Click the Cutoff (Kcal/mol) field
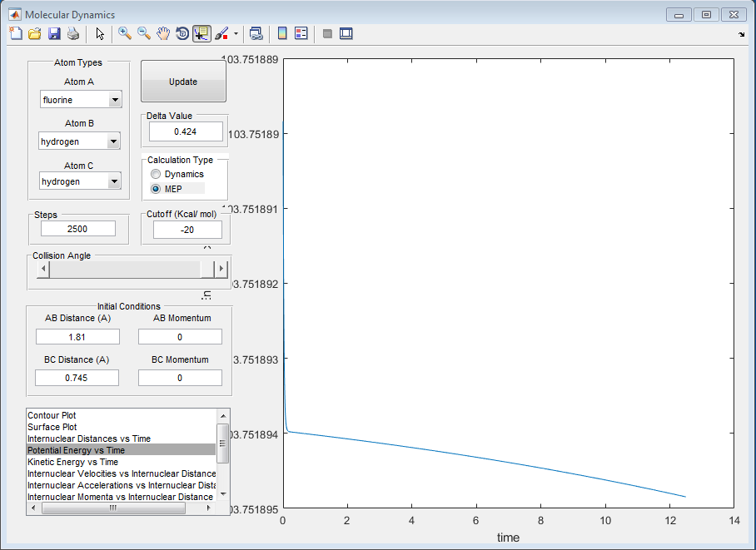This screenshot has width=756, height=550. click(187, 230)
